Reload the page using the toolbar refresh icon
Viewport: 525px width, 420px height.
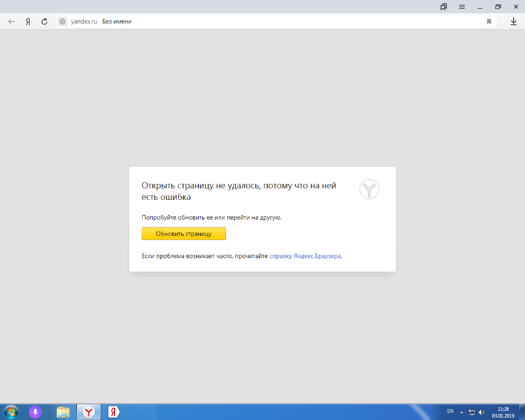44,22
